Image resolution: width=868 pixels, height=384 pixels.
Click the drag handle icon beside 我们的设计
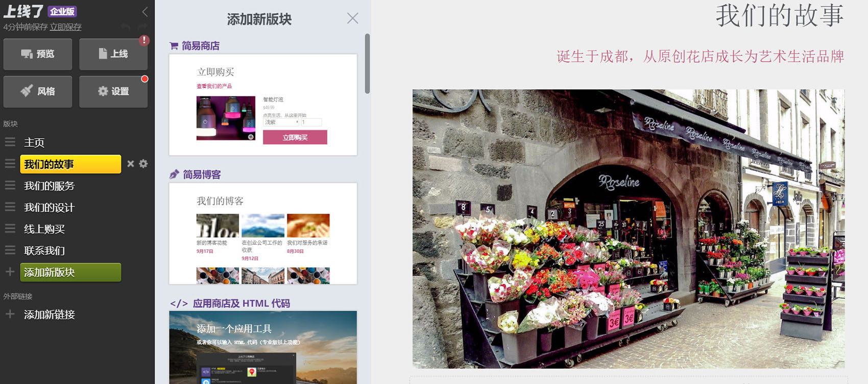click(10, 207)
